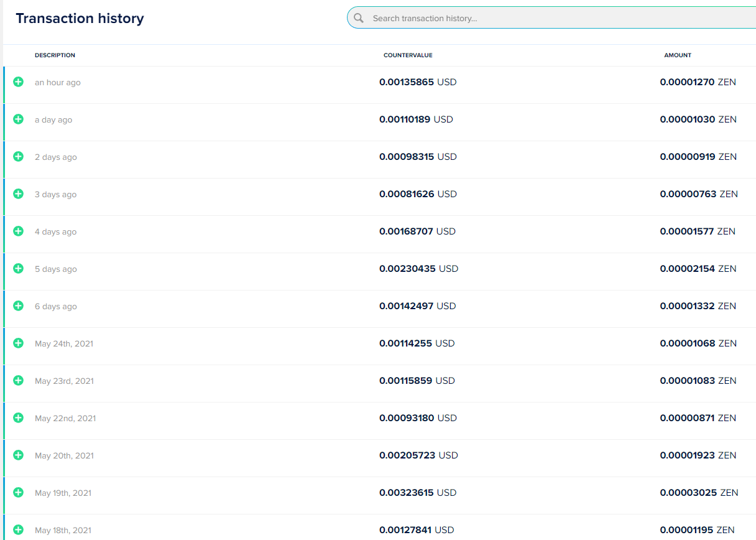Viewport: 756px width, 540px height.
Task: Click amount 0.00000871 ZEN
Action: click(698, 417)
